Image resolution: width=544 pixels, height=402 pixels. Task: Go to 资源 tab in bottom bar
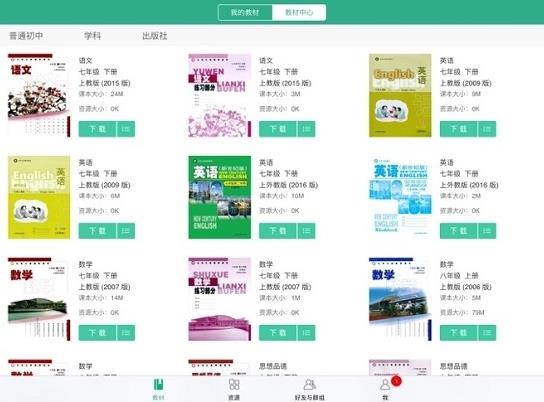coord(234,390)
